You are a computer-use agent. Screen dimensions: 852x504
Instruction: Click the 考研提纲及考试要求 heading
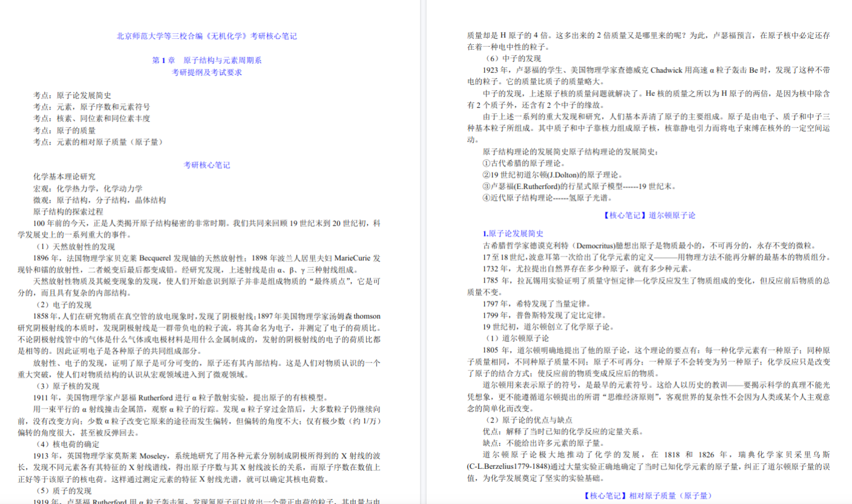pos(206,72)
